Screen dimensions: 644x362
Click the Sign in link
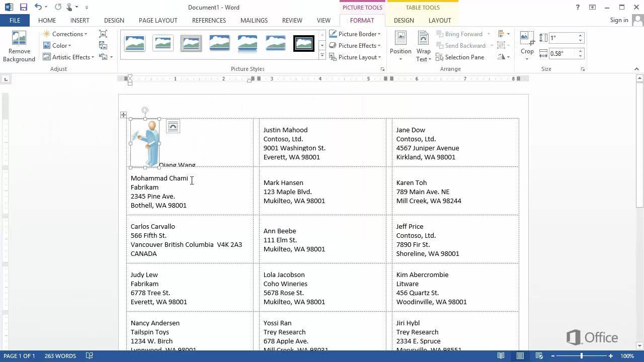coord(619,20)
